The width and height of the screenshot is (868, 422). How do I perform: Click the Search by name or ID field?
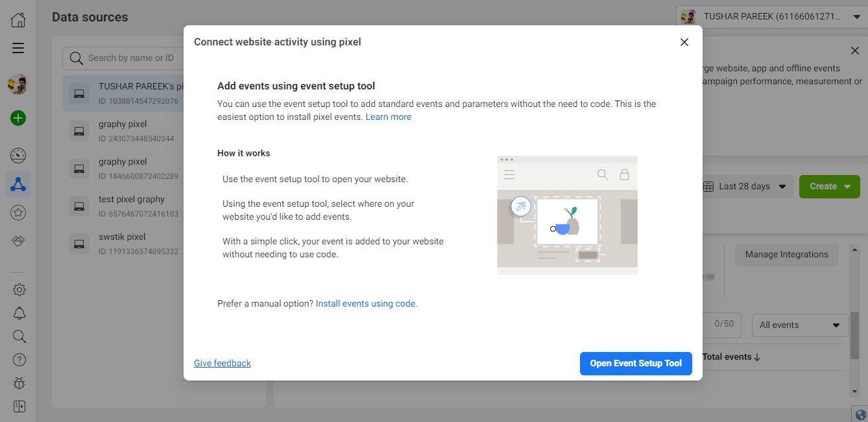(x=130, y=58)
